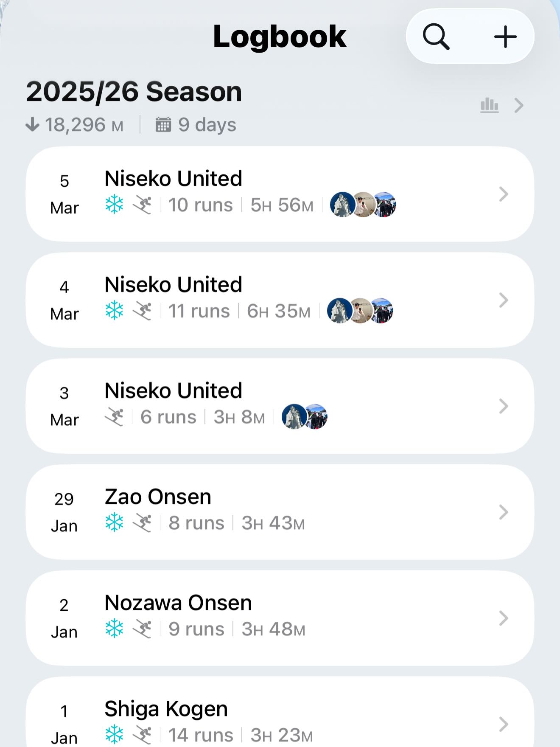The height and width of the screenshot is (747, 560).
Task: Tap snowflake icon on Shiga Kogen entry
Action: point(114,735)
